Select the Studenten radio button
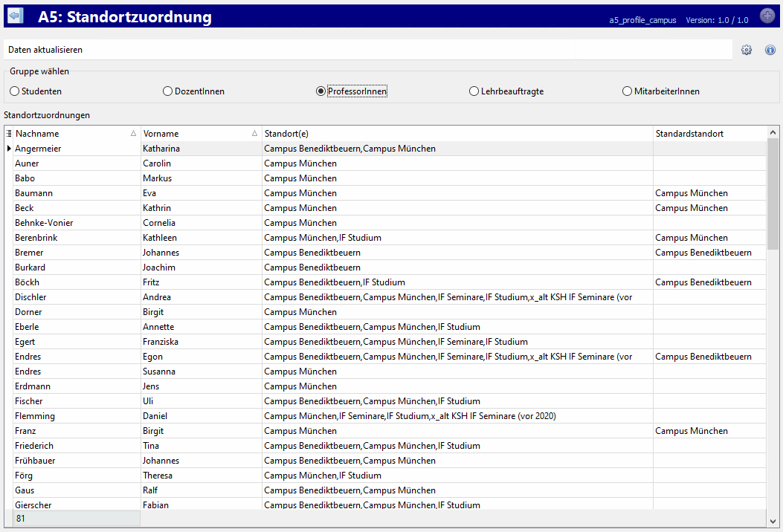The width and height of the screenshot is (783, 532). click(x=15, y=91)
